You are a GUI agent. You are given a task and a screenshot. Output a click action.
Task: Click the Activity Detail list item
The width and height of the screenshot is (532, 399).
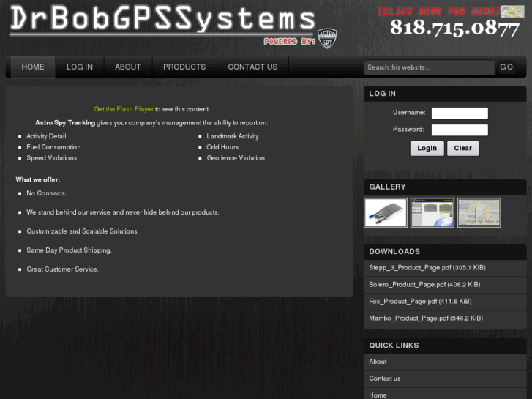[x=47, y=136]
